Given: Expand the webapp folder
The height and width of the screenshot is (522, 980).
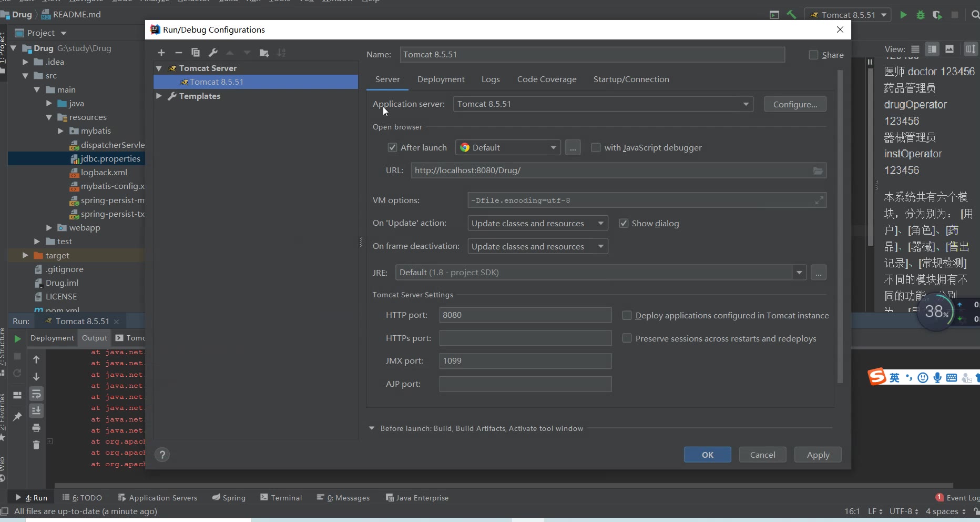Looking at the screenshot, I should (x=49, y=228).
